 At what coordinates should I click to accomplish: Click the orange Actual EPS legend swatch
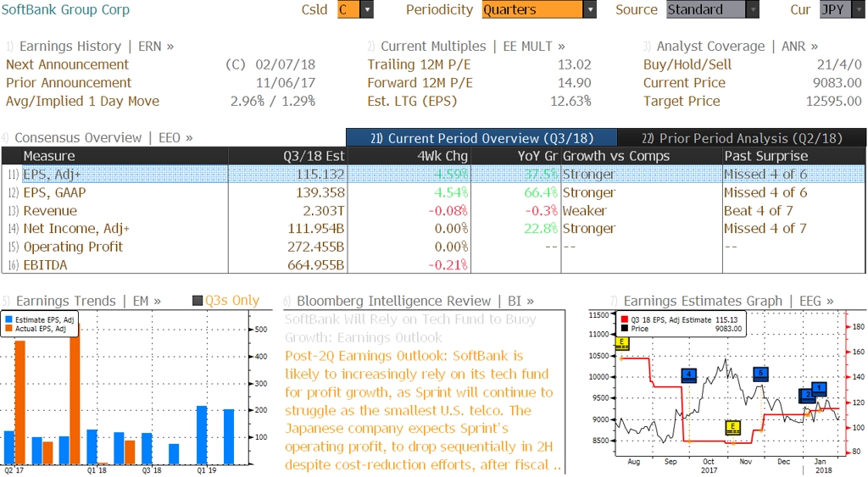[x=8, y=328]
